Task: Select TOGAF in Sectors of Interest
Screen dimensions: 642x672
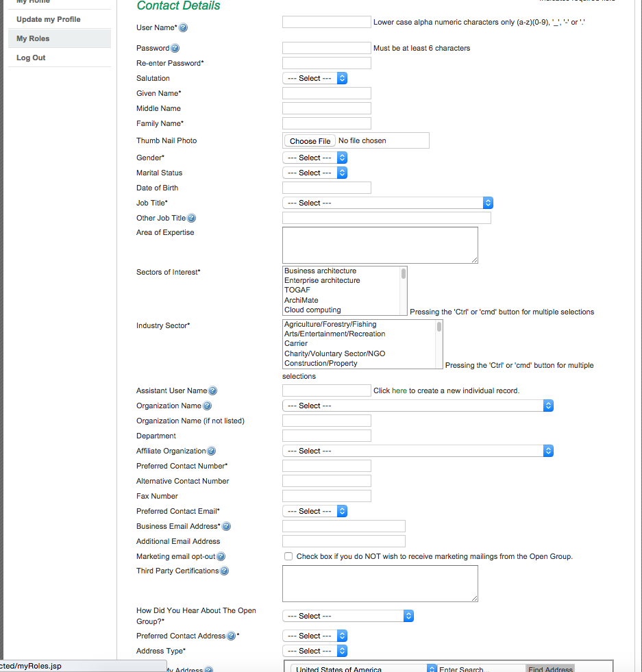Action: tap(297, 290)
